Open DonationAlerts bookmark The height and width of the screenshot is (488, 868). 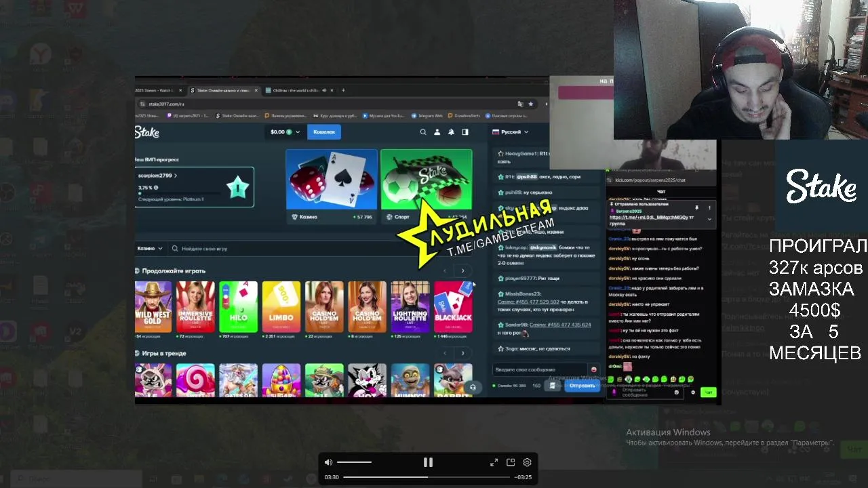(x=464, y=116)
